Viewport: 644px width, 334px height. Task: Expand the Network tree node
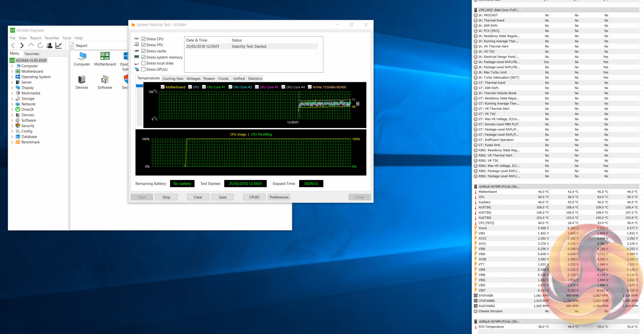[12, 104]
